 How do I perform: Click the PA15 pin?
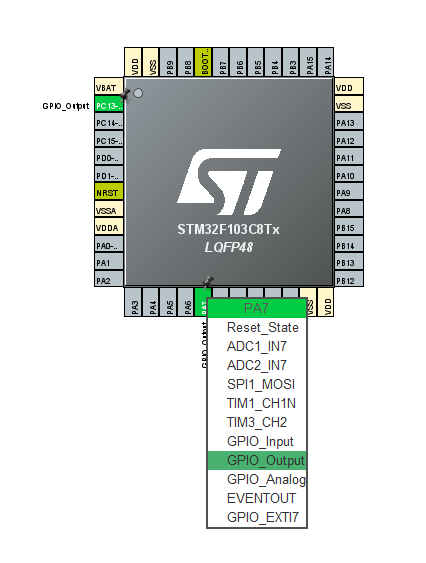coord(309,62)
